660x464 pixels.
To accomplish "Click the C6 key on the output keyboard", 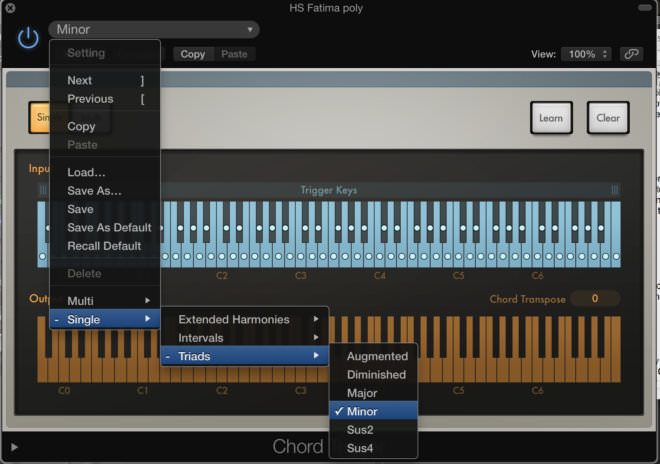I will point(538,371).
